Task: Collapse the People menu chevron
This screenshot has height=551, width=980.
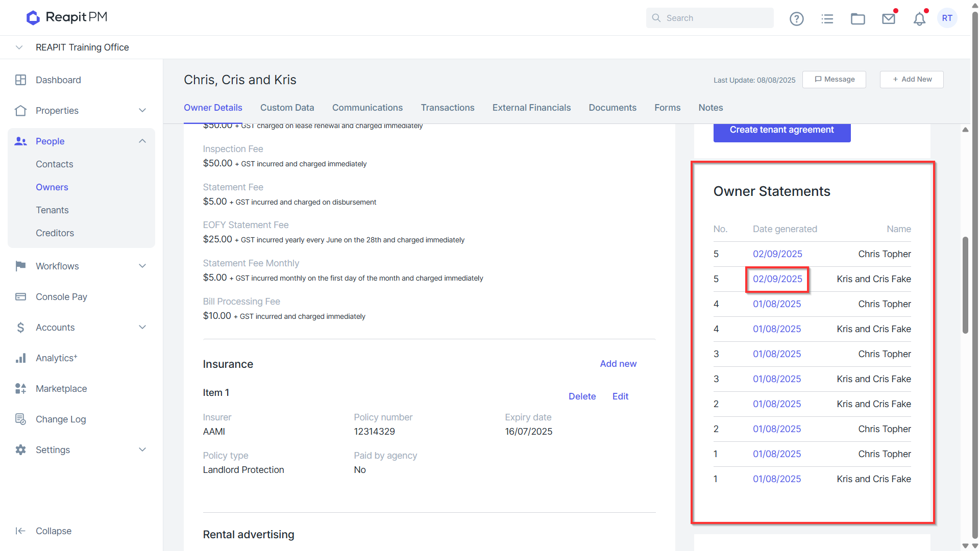Action: pos(142,141)
